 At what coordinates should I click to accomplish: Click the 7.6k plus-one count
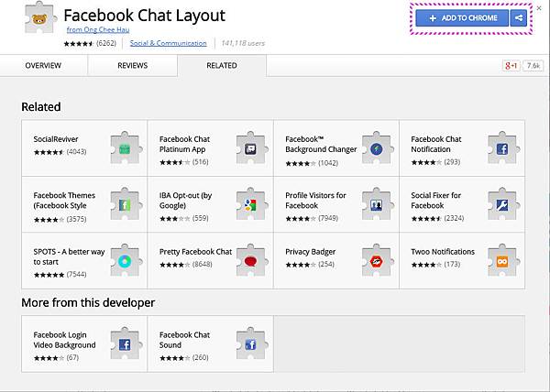533,66
